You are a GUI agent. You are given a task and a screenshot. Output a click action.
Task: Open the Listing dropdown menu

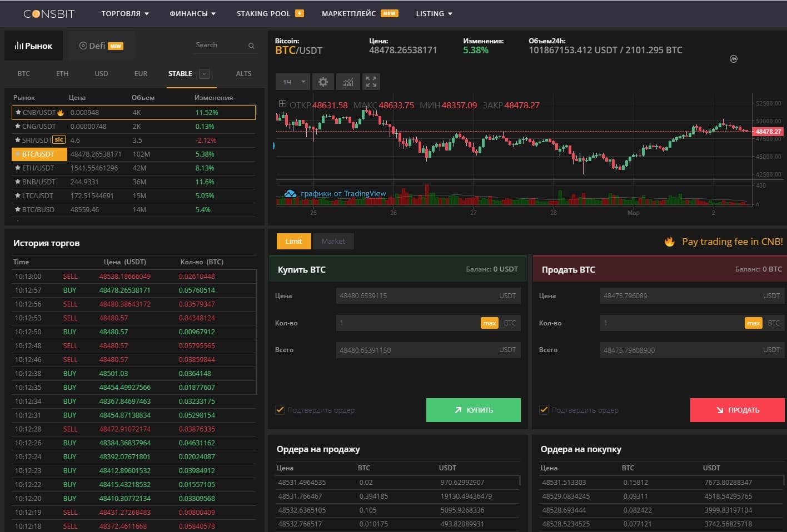click(x=434, y=13)
